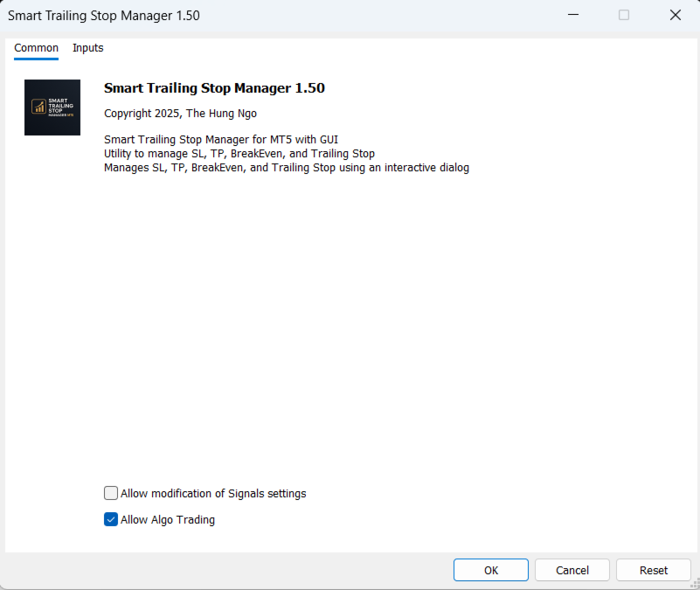
Task: Maximize the properties dialog window
Action: [x=624, y=15]
